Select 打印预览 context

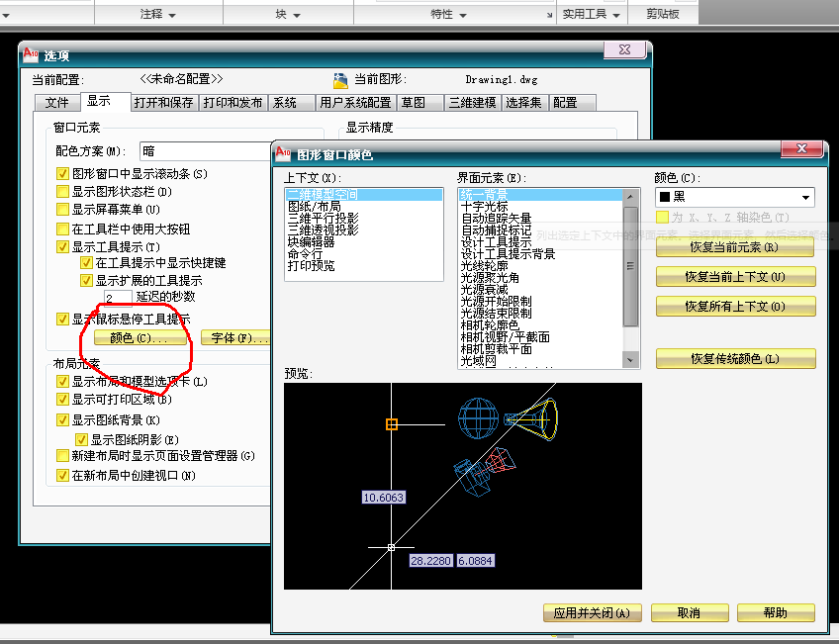pyautogui.click(x=364, y=265)
